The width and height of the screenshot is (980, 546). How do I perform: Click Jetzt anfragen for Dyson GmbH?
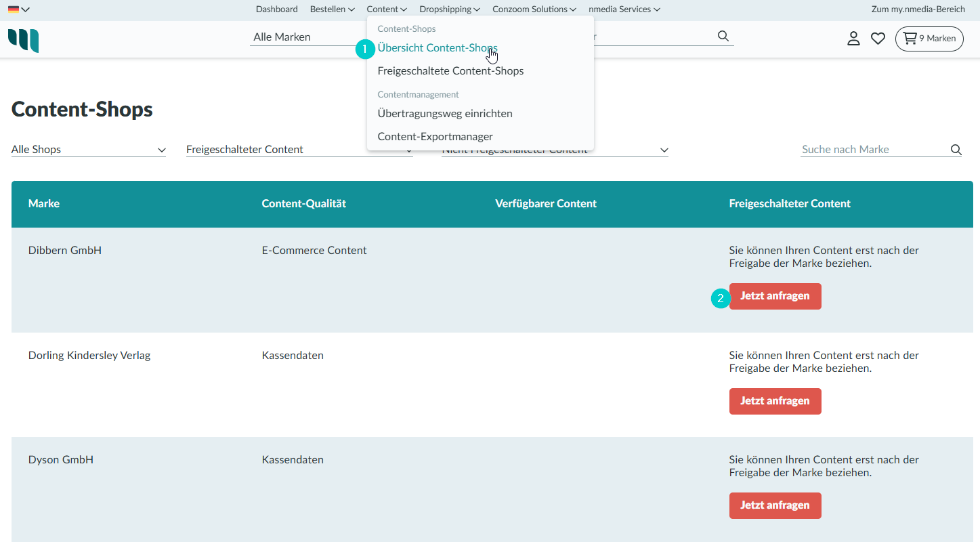775,505
